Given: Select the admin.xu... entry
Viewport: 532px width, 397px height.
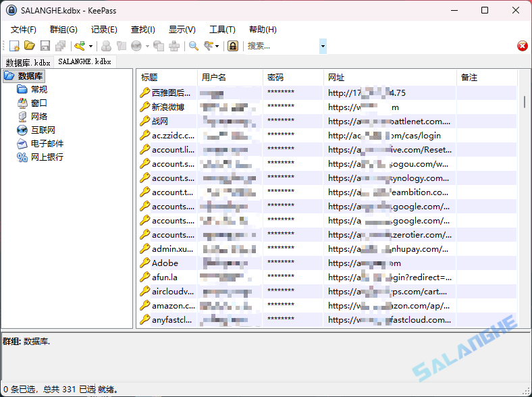Looking at the screenshot, I should [172, 249].
